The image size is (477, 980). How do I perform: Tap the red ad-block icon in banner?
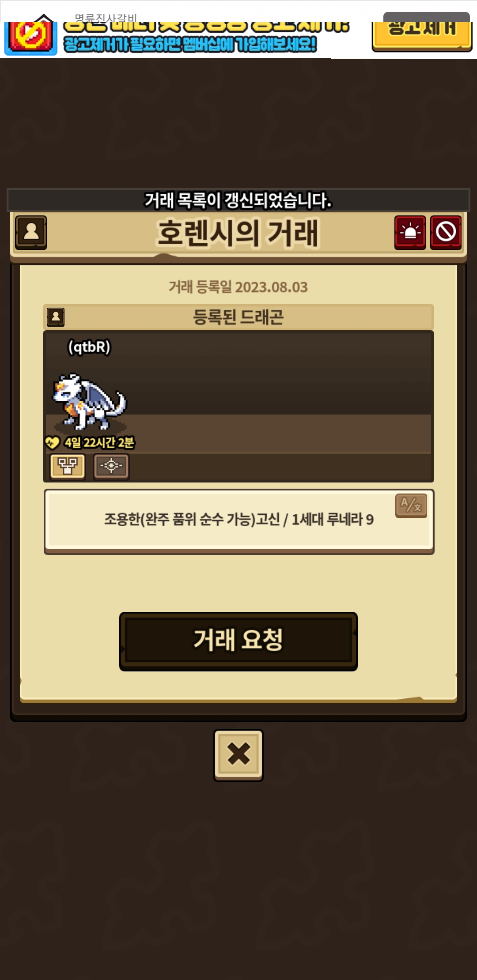31,38
